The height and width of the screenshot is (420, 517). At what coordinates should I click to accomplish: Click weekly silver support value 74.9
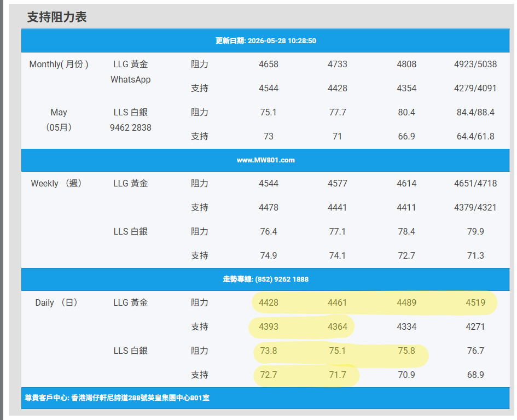click(269, 255)
